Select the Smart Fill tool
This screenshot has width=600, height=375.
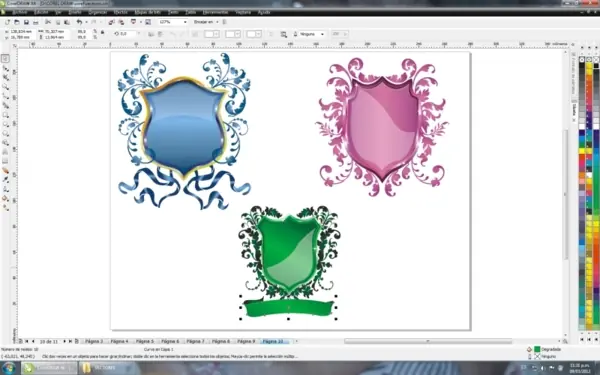(x=5, y=105)
